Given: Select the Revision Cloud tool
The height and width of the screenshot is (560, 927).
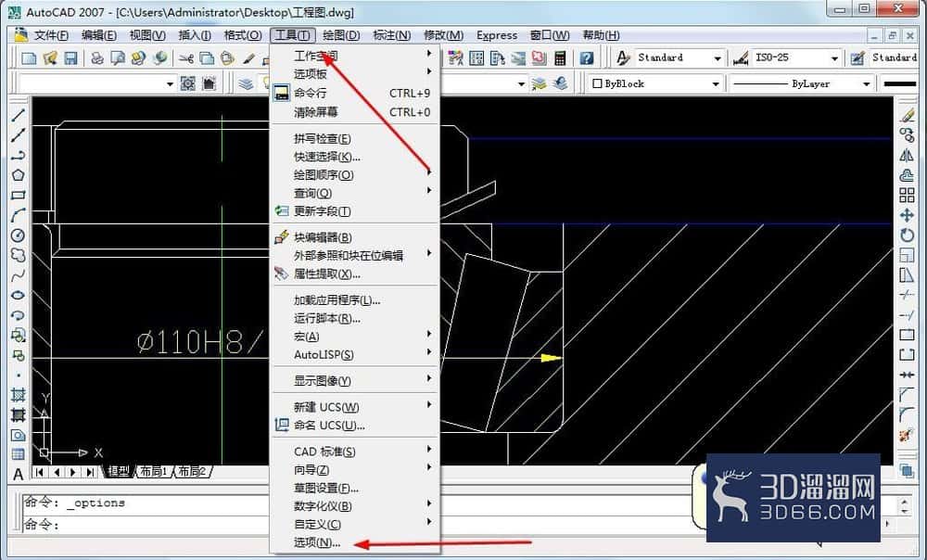Looking at the screenshot, I should tap(19, 256).
